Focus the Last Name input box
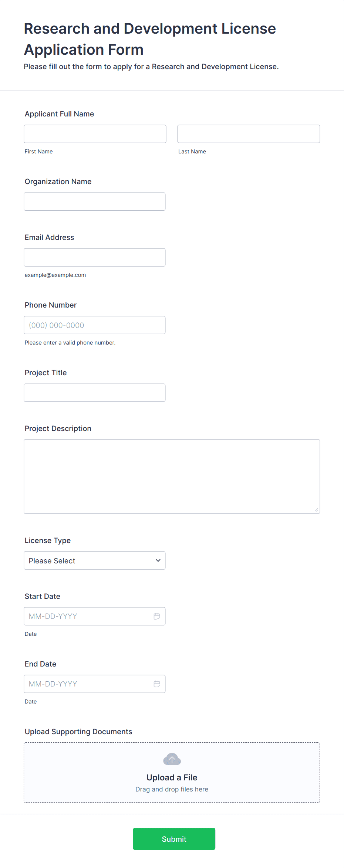This screenshot has width=344, height=868. click(249, 134)
